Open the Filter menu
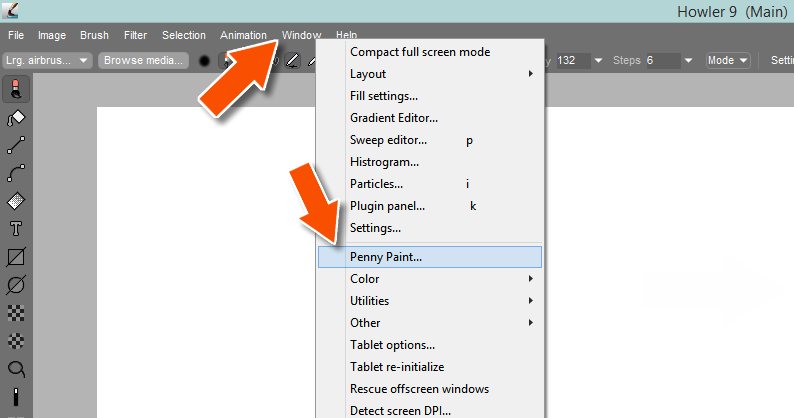Viewport: 794px width, 418px height. click(x=135, y=35)
